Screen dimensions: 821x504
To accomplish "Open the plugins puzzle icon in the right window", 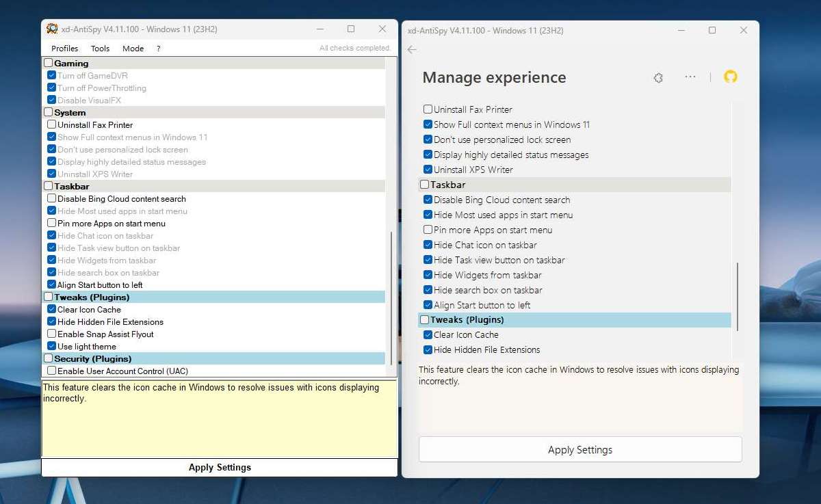I will 658,78.
